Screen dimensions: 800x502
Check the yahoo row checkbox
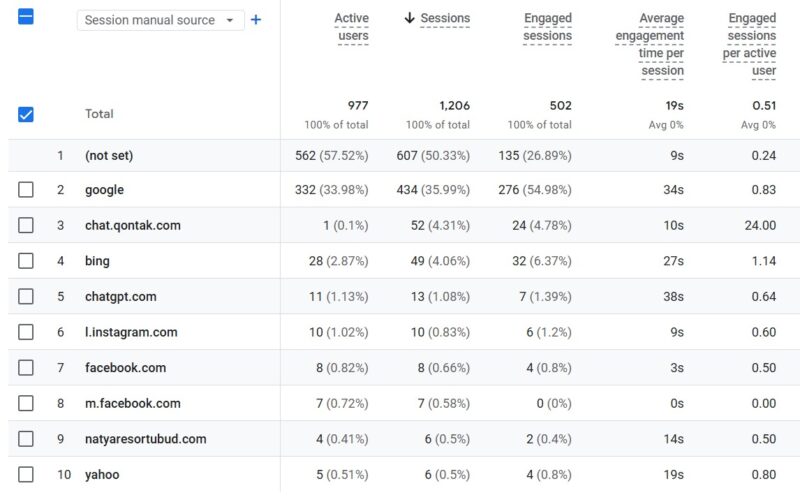(x=26, y=474)
